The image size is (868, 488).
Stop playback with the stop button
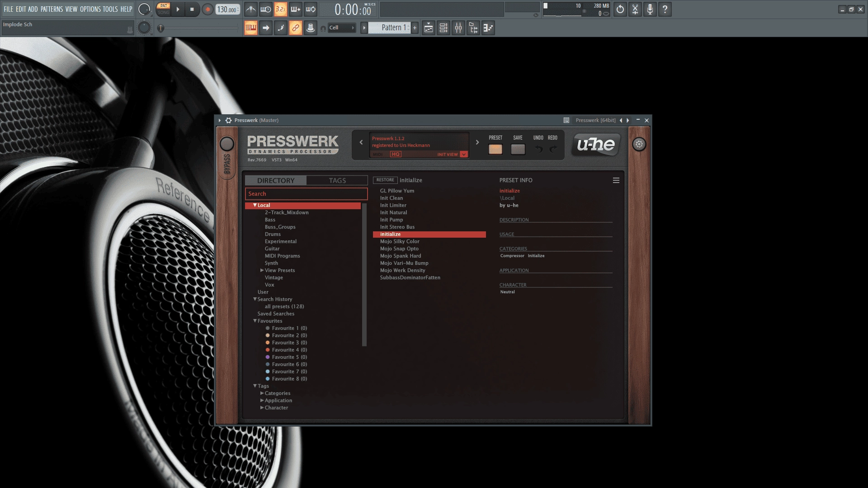[192, 9]
